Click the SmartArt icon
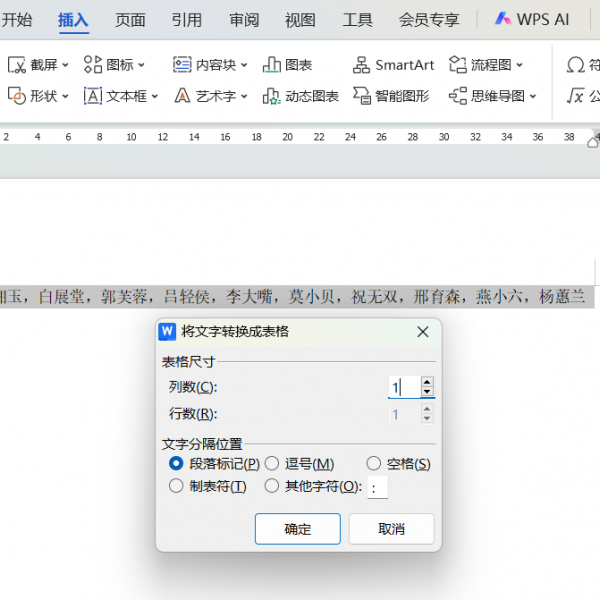Screen dimensions: 600x600 pos(361,65)
